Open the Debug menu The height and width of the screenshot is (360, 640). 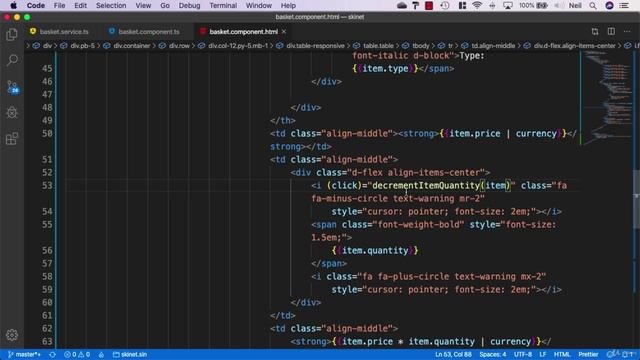[x=189, y=5]
